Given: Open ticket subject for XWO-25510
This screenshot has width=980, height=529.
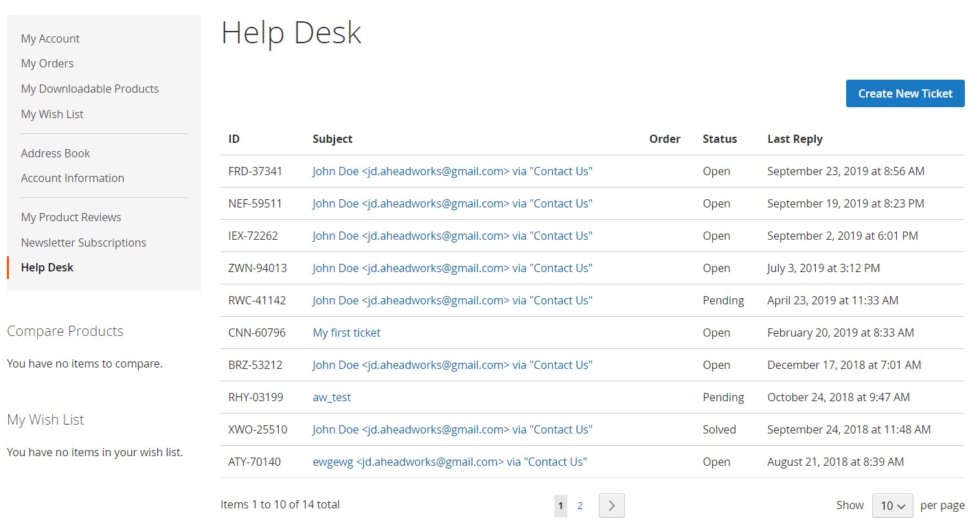Looking at the screenshot, I should pyautogui.click(x=453, y=429).
